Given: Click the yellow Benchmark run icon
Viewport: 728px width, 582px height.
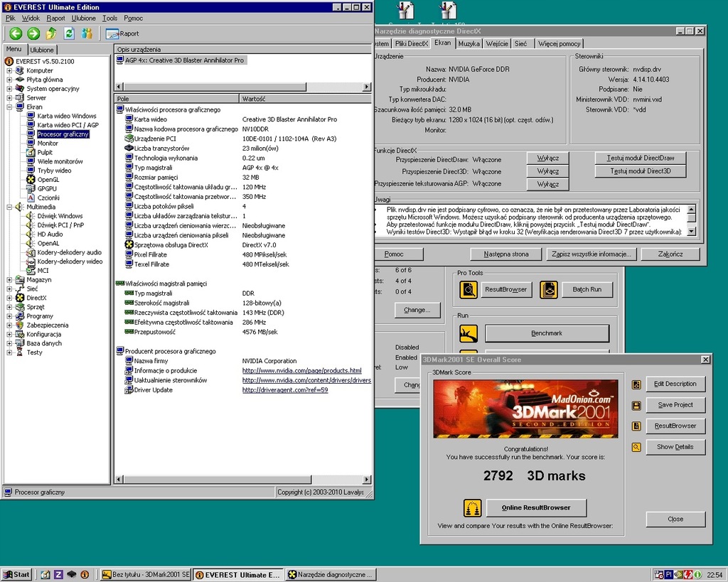Looking at the screenshot, I should [468, 333].
